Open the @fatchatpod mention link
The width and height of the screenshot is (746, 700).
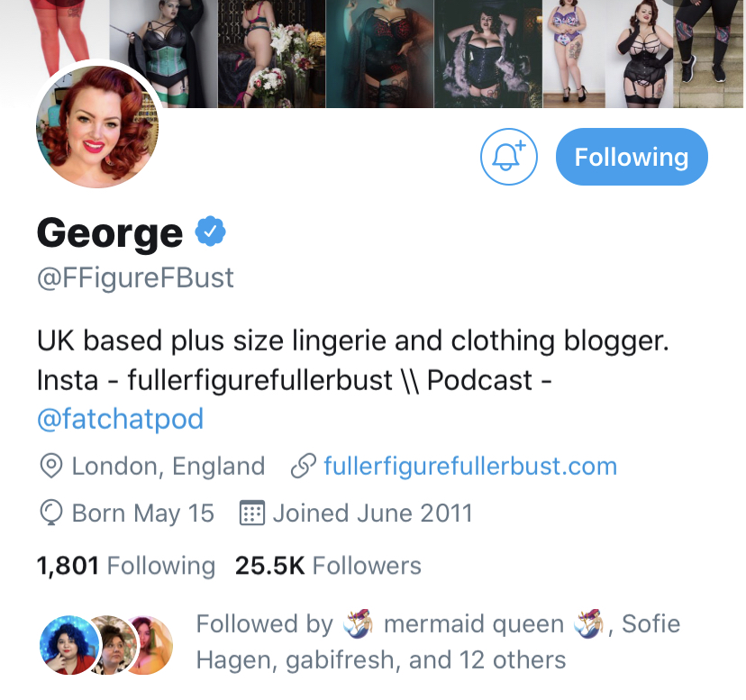121,419
